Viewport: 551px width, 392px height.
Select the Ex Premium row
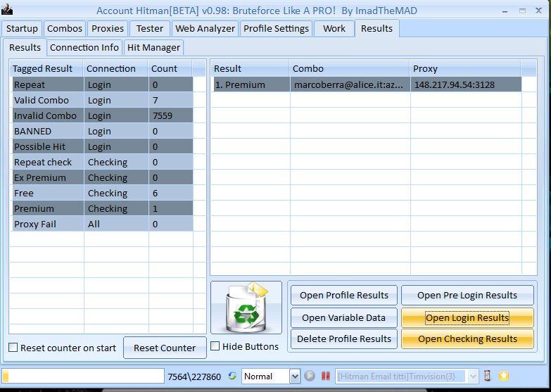coord(103,177)
